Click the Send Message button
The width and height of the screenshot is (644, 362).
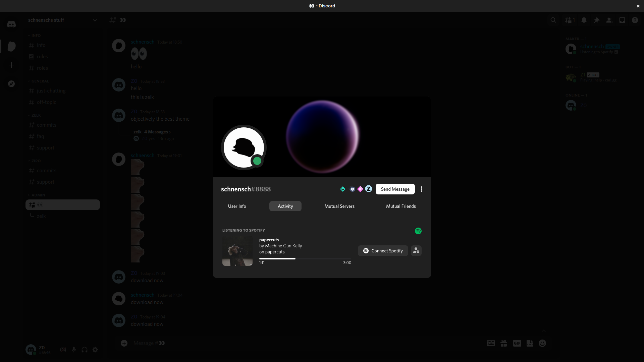pos(395,189)
